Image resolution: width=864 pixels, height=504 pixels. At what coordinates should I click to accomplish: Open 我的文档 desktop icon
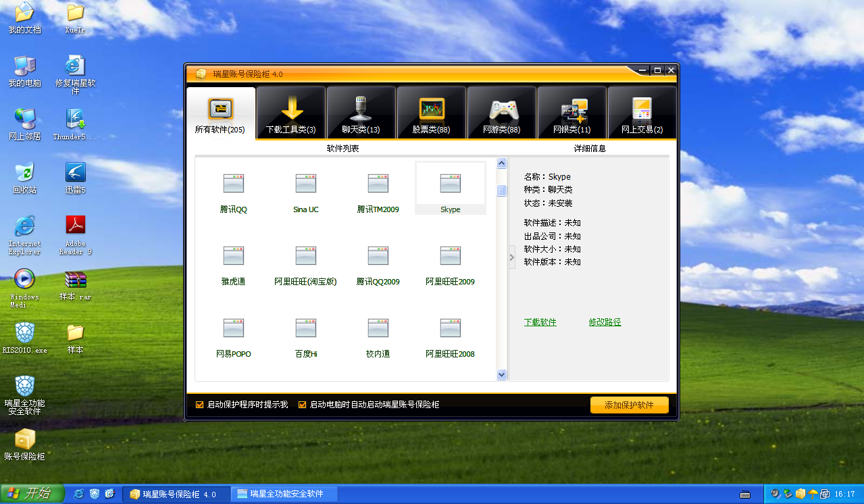[24, 18]
